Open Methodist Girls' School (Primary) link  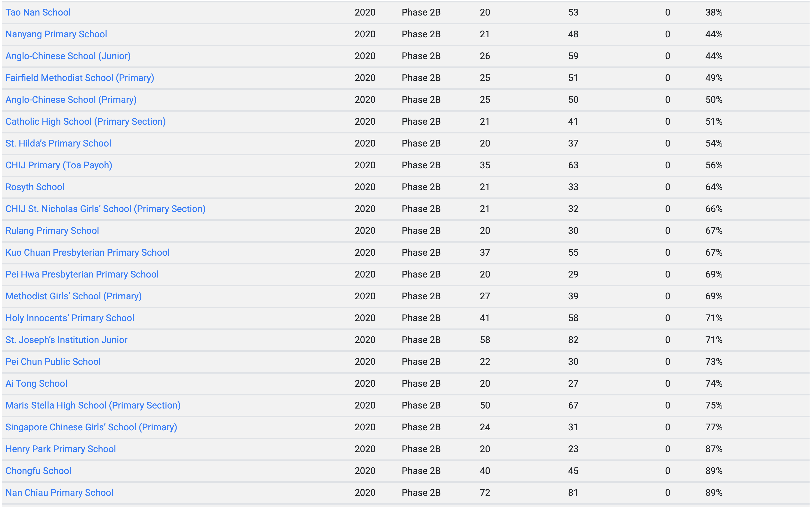pos(73,296)
